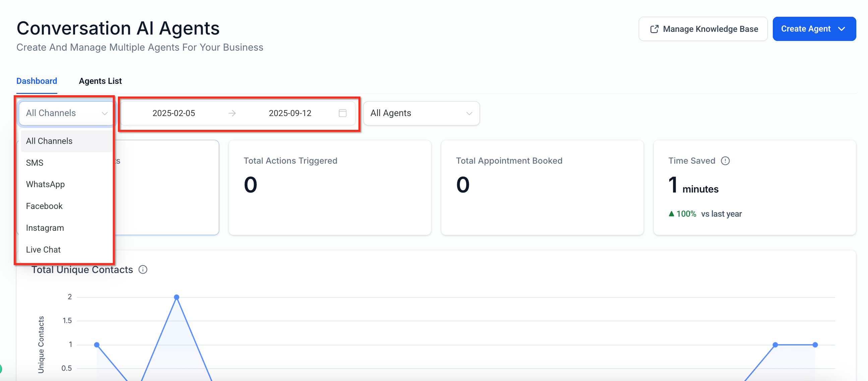Image resolution: width=868 pixels, height=381 pixels.
Task: Select SMS from the channel list
Action: 35,163
